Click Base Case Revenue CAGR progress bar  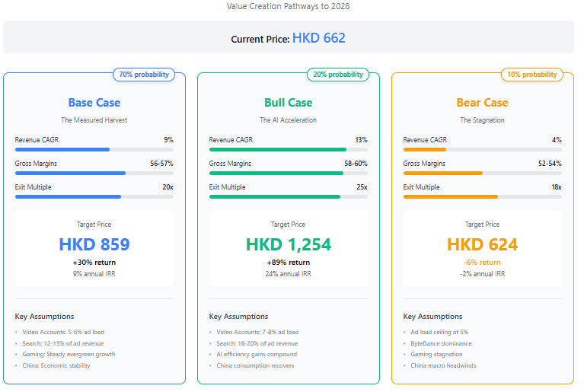(94, 150)
